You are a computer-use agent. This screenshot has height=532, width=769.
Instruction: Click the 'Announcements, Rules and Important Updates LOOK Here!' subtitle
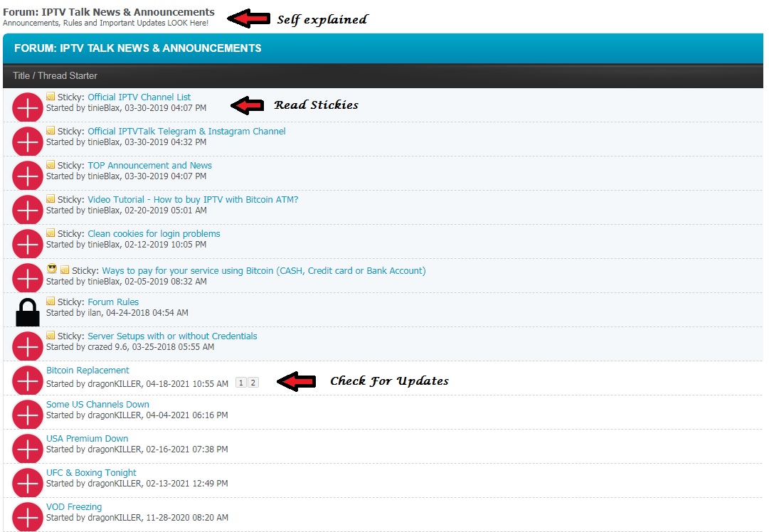(x=106, y=23)
